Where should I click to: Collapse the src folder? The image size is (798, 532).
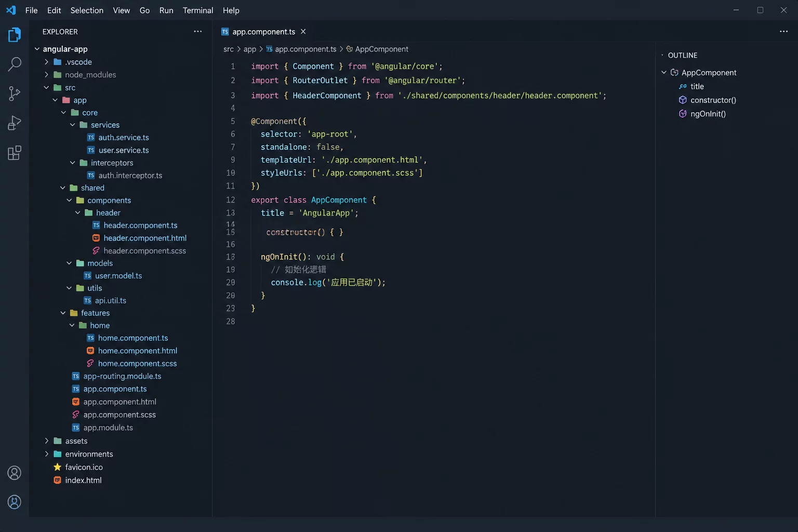point(47,88)
